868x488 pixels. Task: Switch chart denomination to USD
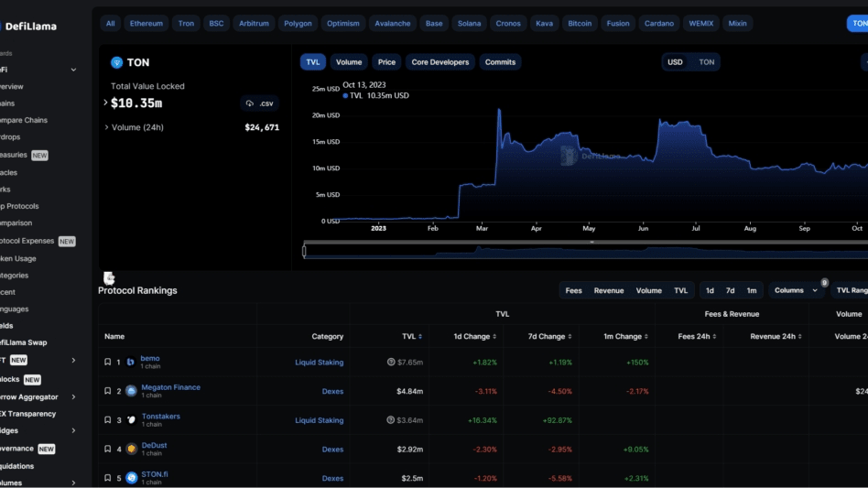click(x=675, y=62)
